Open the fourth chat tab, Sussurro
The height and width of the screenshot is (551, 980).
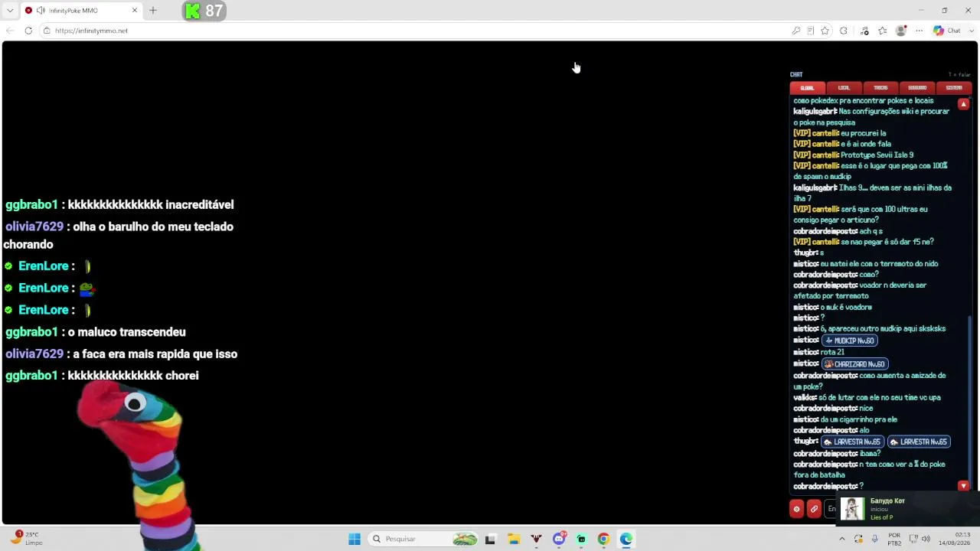click(917, 88)
